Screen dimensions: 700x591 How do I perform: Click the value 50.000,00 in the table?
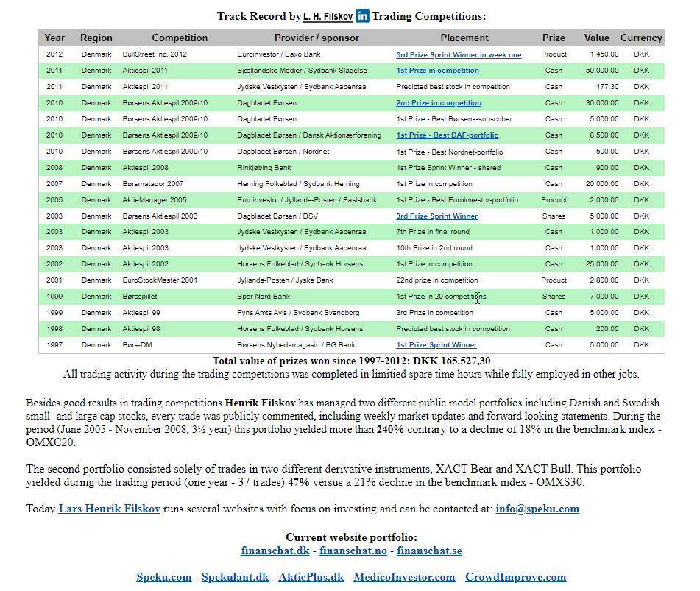[x=602, y=71]
